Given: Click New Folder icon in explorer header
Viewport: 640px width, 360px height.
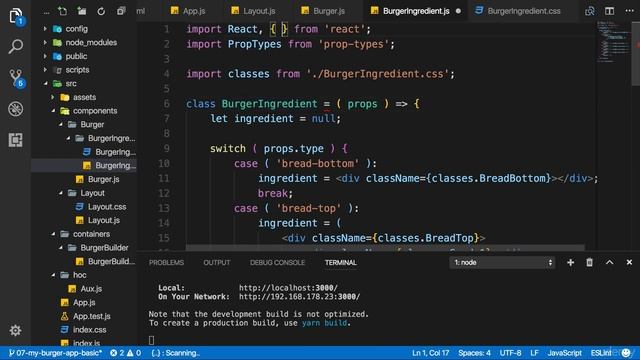Looking at the screenshot, I should [82, 11].
